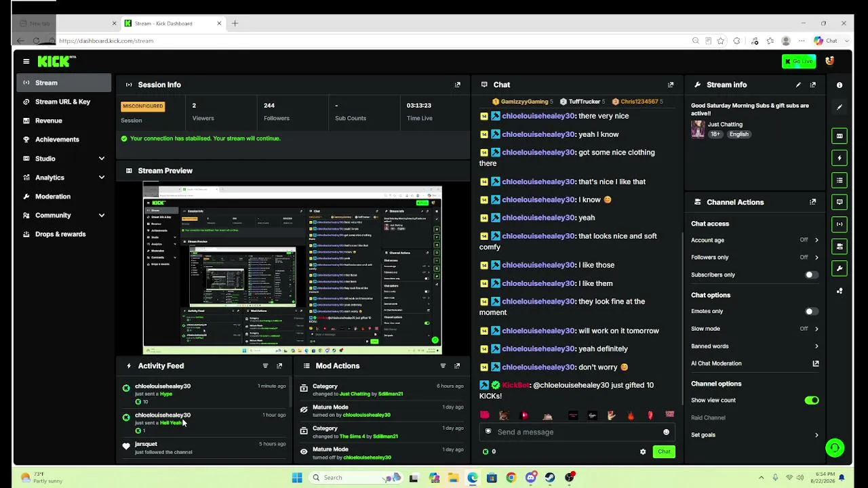This screenshot has height=488, width=868.
Task: Open the hamburger menu beside the Kick logo
Action: click(26, 61)
